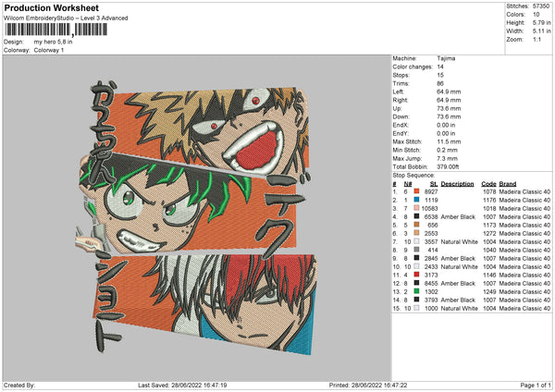Select the red swatch beside stitch count 3173

tap(416, 275)
